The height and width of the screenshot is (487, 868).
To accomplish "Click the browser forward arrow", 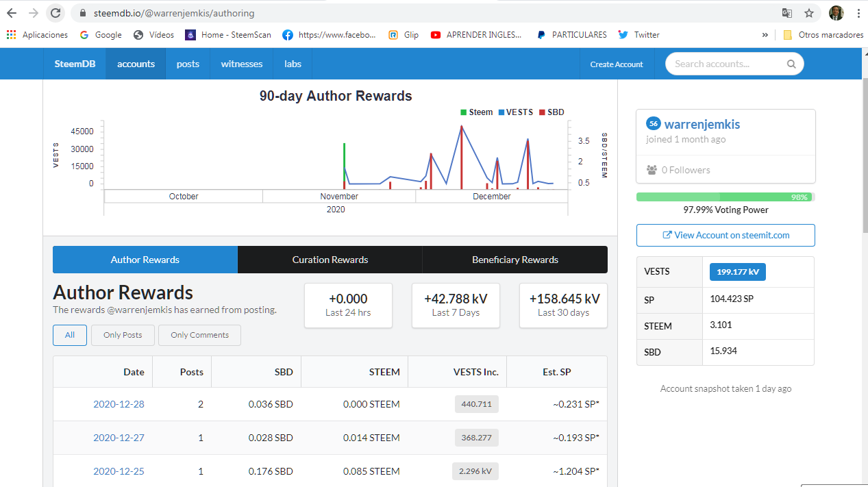I will coord(33,13).
